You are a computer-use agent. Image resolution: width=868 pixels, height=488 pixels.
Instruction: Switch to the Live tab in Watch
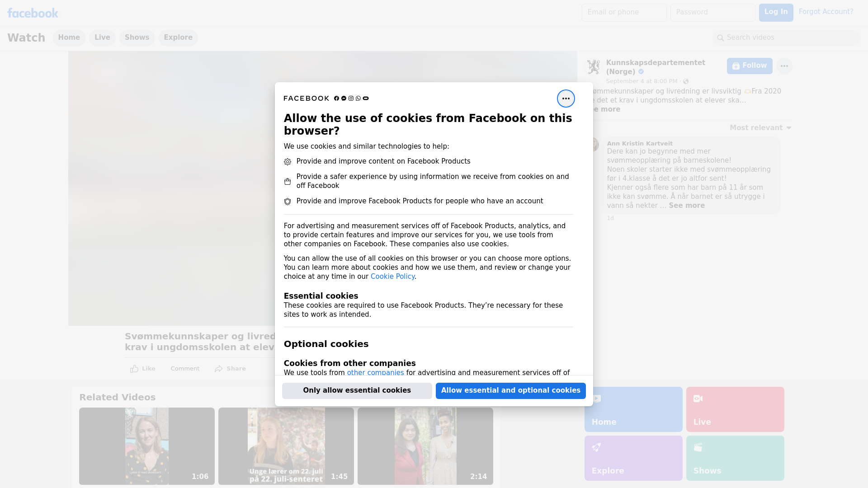(x=102, y=38)
